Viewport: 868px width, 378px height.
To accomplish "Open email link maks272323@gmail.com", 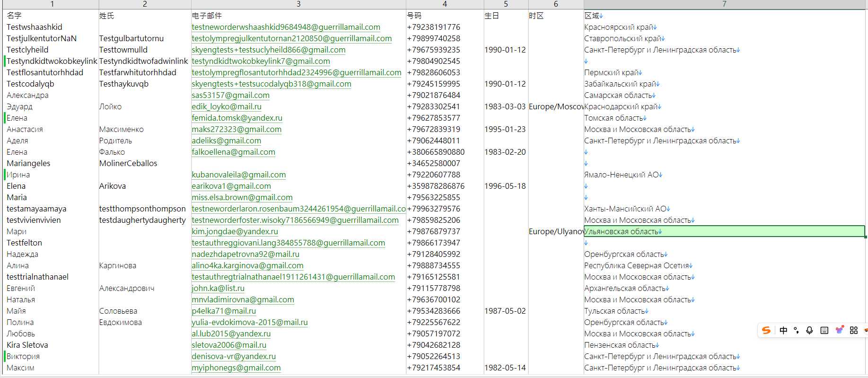I will coord(237,129).
